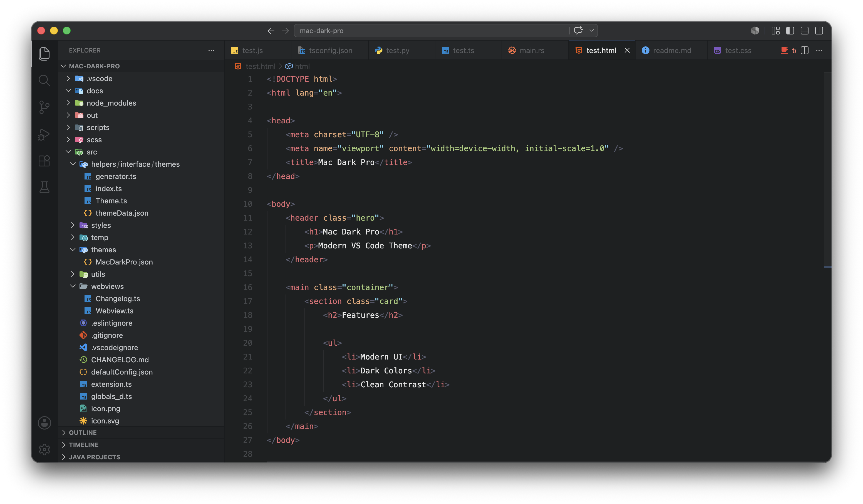
Task: Toggle the secondary side bar
Action: [x=819, y=31]
